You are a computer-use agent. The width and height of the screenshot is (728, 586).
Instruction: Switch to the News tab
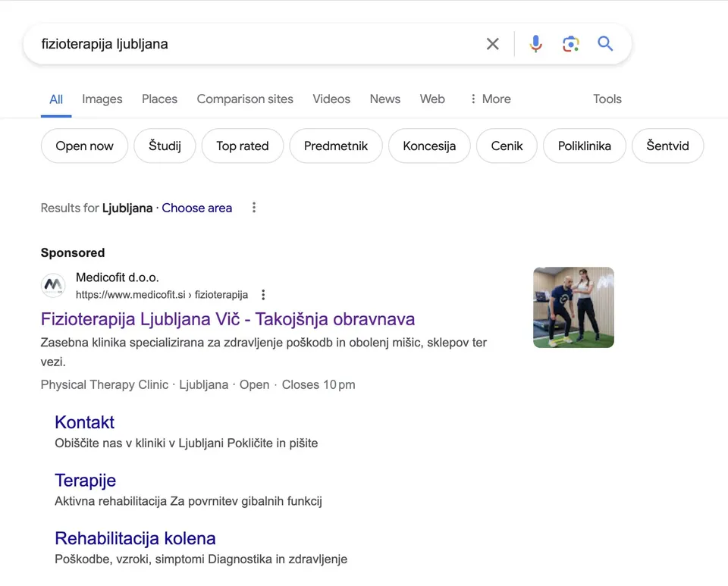coord(385,99)
